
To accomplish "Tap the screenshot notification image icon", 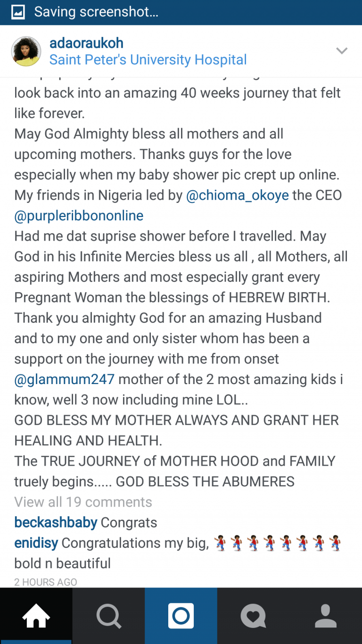I will tap(18, 12).
